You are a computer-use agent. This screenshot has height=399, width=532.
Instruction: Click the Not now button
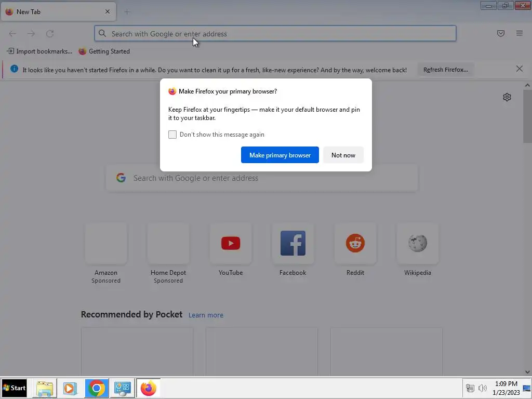click(343, 155)
